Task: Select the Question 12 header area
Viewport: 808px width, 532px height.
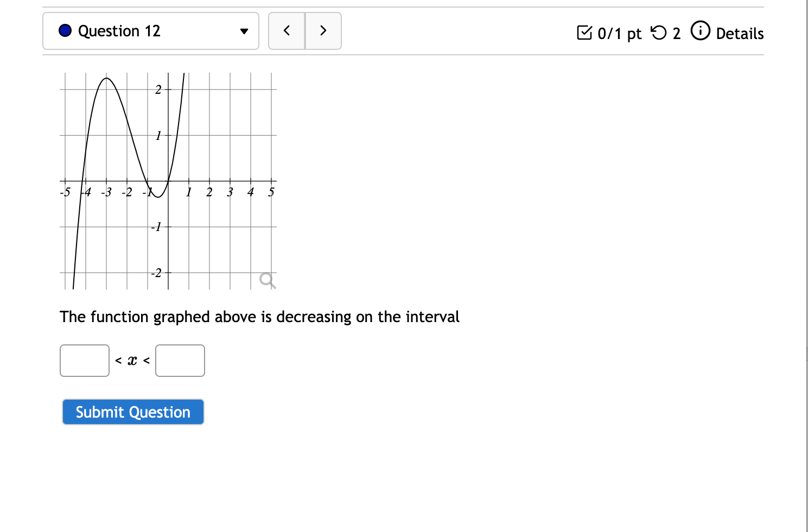Action: [x=151, y=31]
